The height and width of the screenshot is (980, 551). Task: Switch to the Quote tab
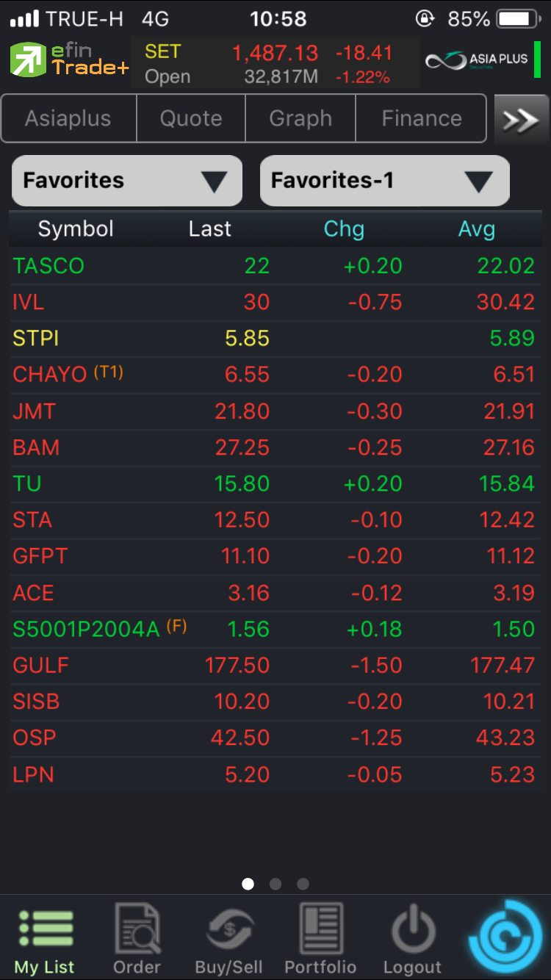(191, 118)
